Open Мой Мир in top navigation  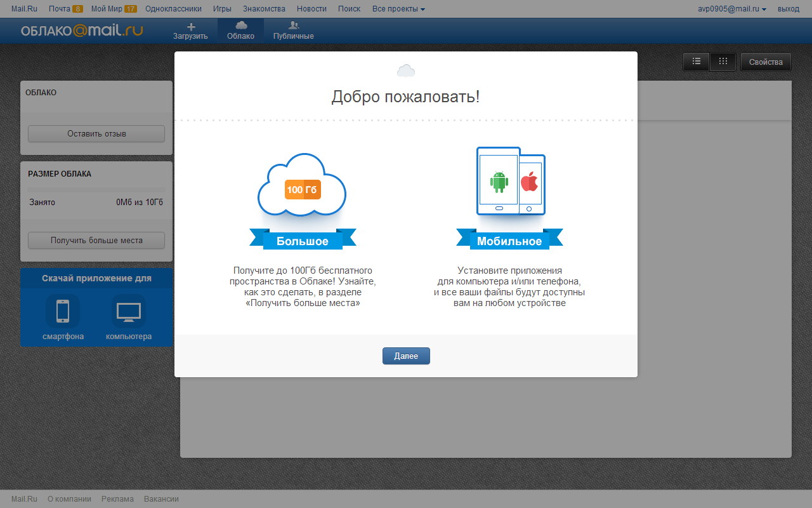(114, 9)
